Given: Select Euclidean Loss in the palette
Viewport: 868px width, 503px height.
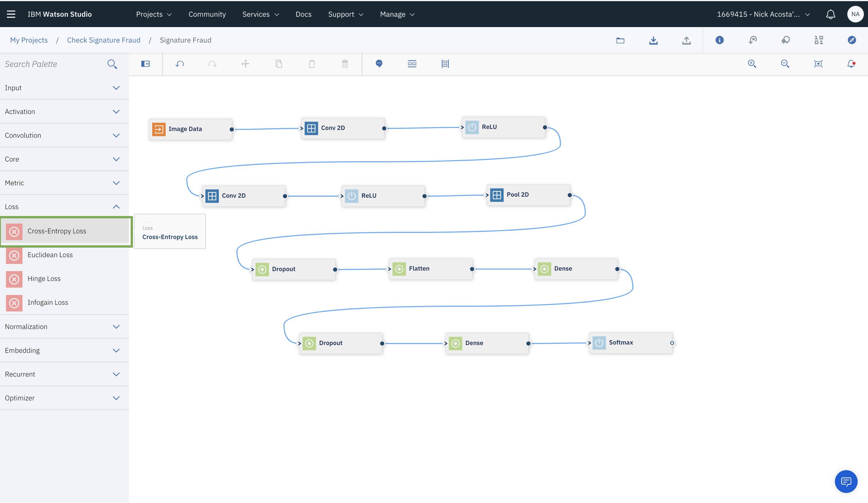Looking at the screenshot, I should point(64,255).
